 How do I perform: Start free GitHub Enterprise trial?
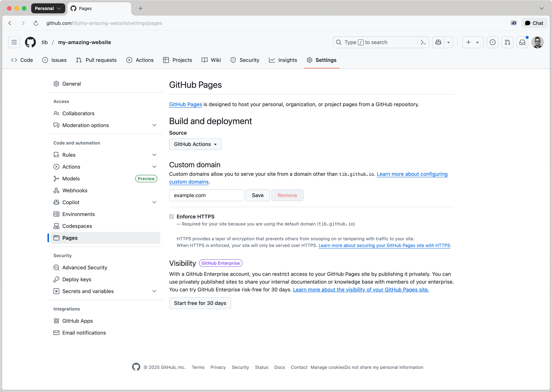pyautogui.click(x=200, y=303)
